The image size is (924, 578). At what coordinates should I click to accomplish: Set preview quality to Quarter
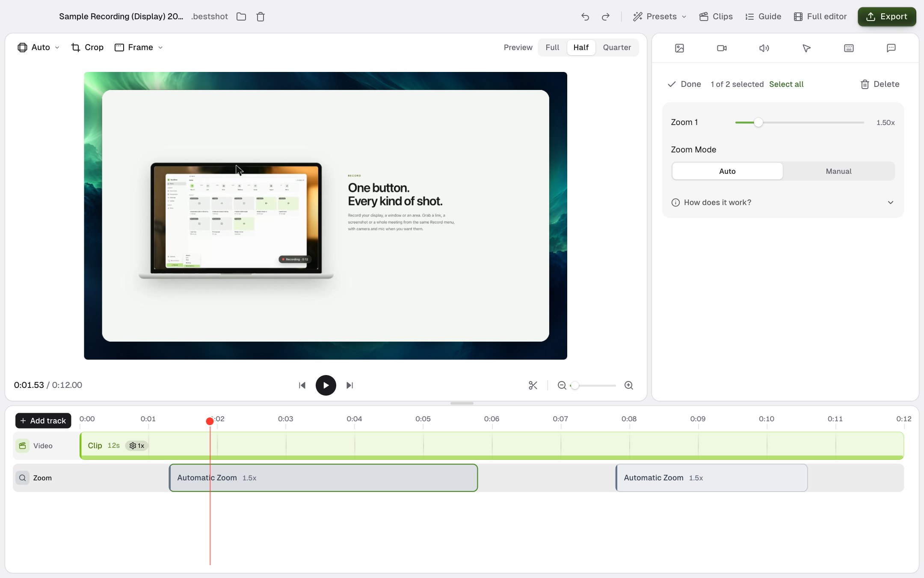click(617, 48)
